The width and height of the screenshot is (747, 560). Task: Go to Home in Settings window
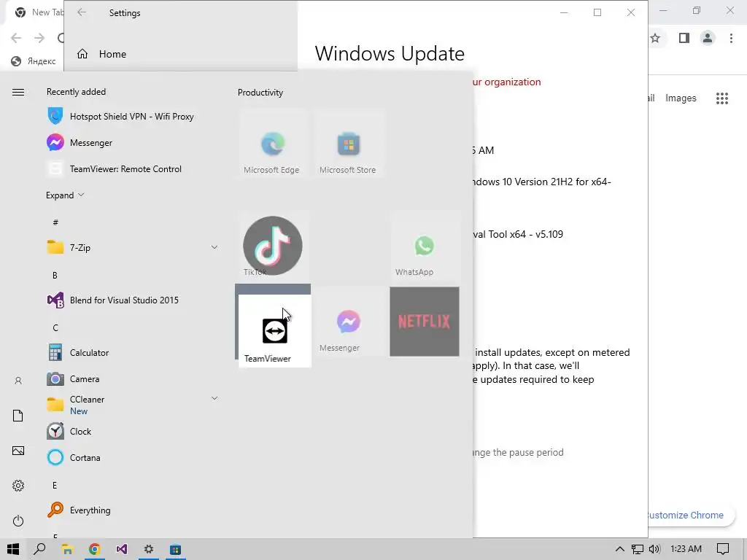click(x=102, y=54)
